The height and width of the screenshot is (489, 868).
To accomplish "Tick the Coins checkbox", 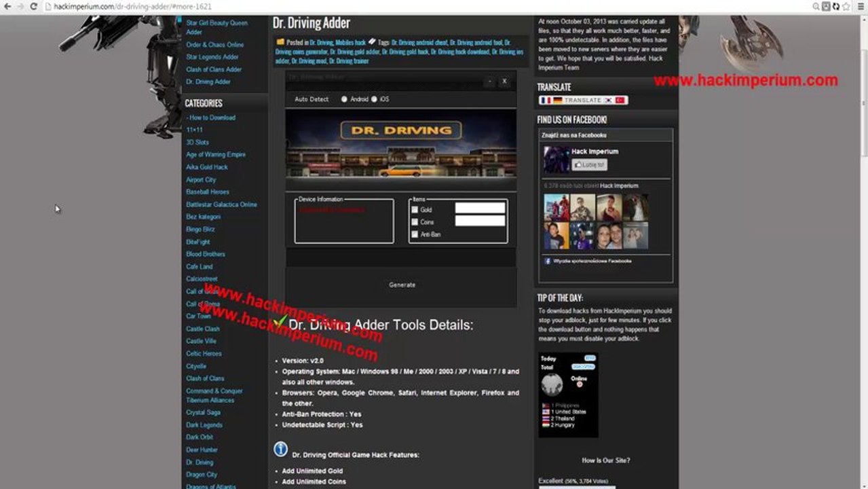I will pos(415,222).
